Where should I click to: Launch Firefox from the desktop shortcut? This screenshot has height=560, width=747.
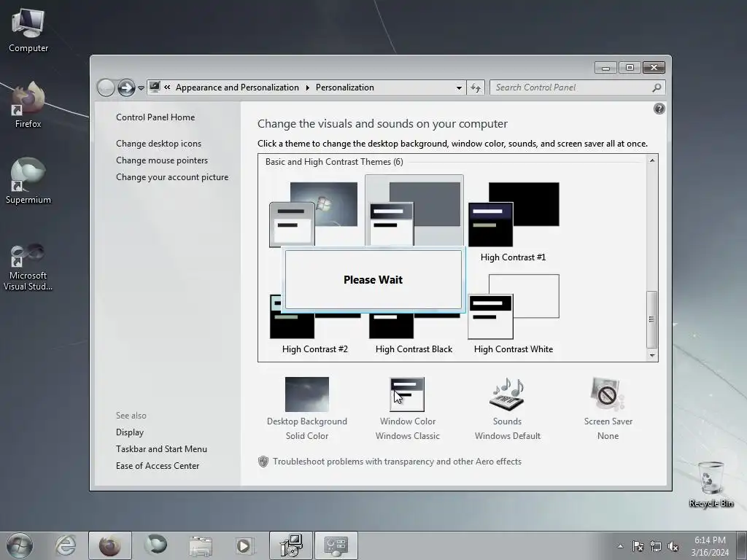[28, 105]
